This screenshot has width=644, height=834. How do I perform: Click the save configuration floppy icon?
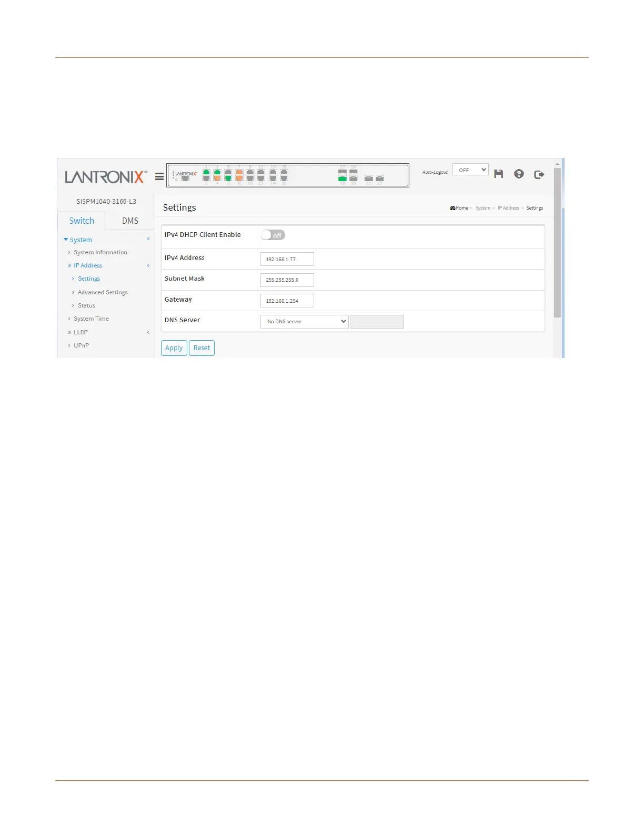click(x=499, y=174)
